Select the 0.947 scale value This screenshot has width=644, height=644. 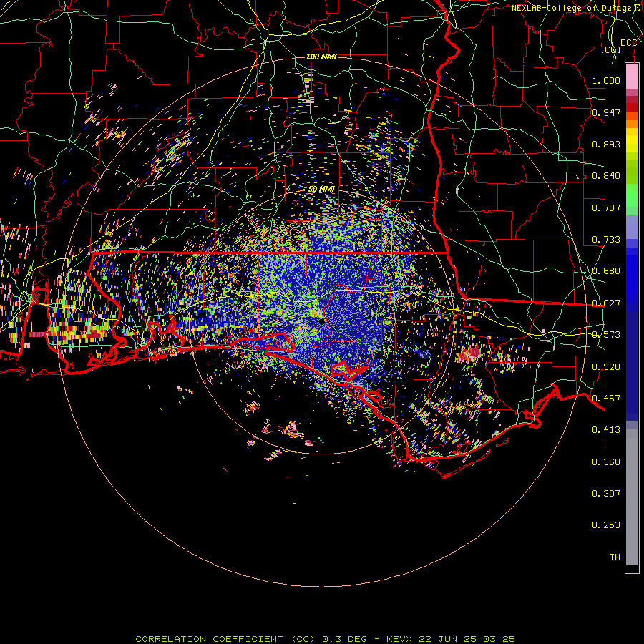pos(606,112)
